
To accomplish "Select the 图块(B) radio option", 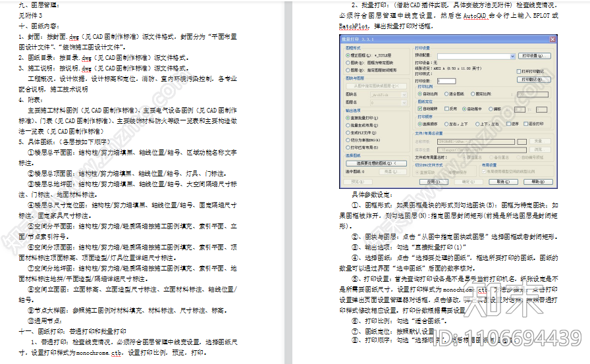I will [348, 63].
